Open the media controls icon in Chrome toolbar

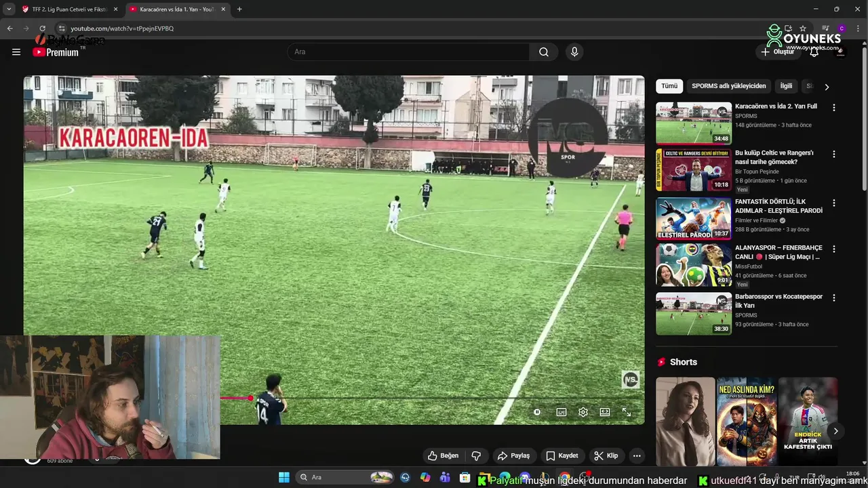tap(825, 28)
